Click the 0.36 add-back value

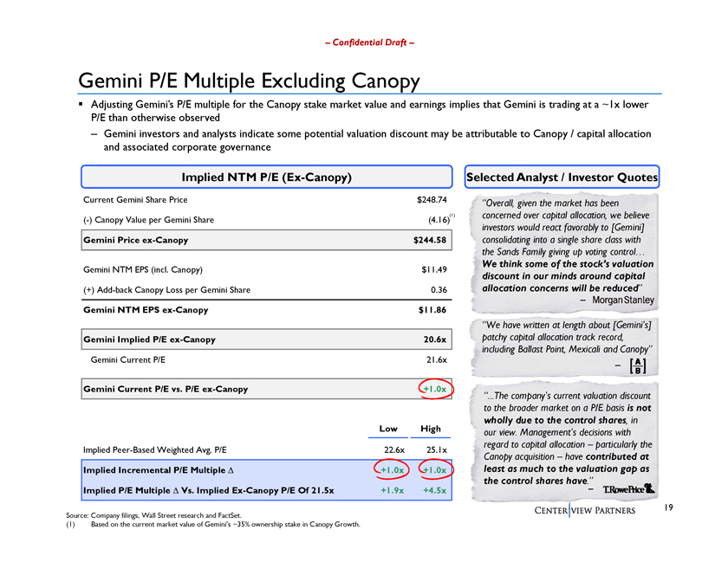tap(439, 290)
